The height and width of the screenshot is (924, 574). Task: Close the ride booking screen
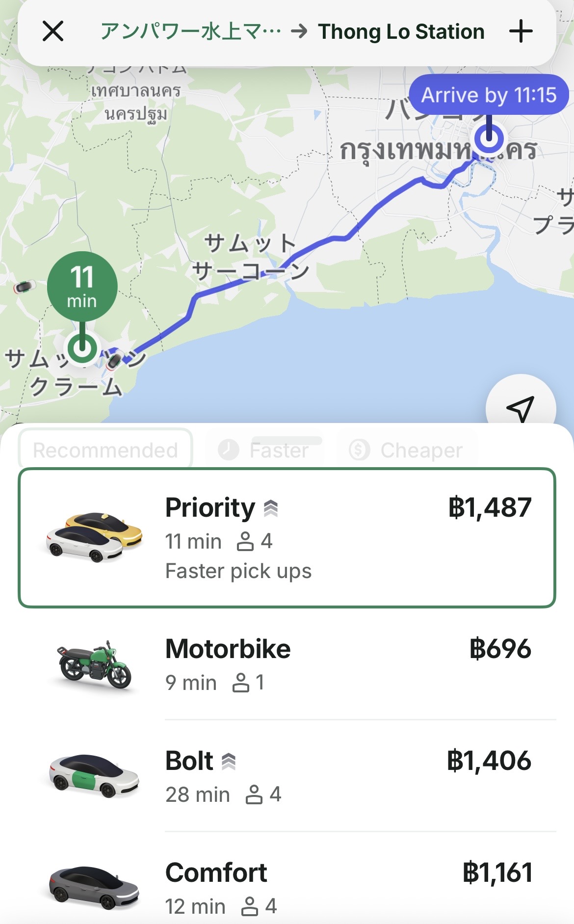53,32
